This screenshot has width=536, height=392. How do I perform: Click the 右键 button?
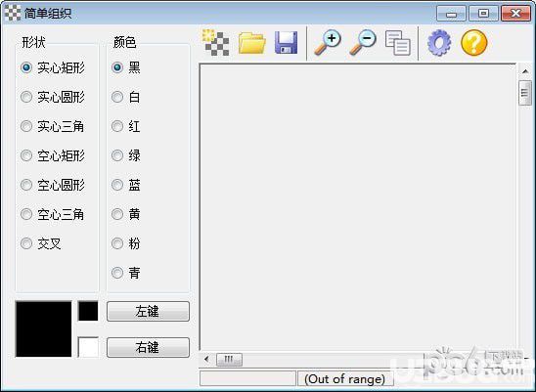(148, 347)
